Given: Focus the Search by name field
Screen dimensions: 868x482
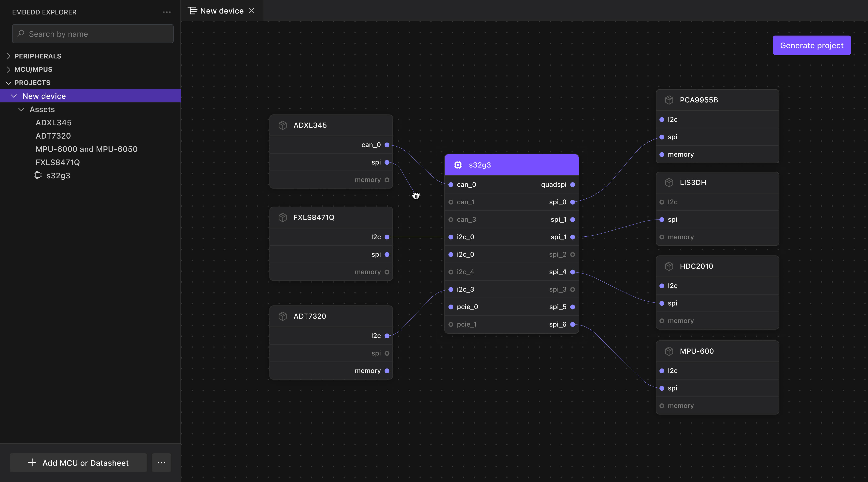Looking at the screenshot, I should click(x=93, y=34).
